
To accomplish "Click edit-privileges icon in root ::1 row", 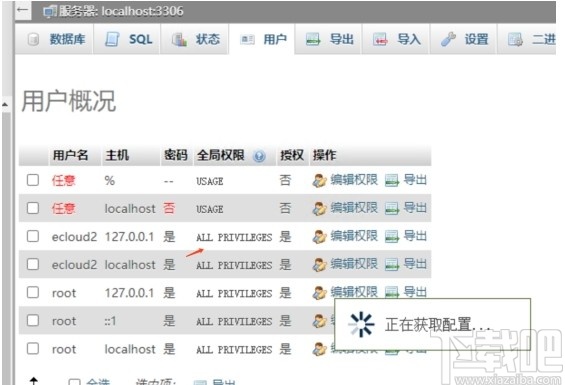I will 319,321.
